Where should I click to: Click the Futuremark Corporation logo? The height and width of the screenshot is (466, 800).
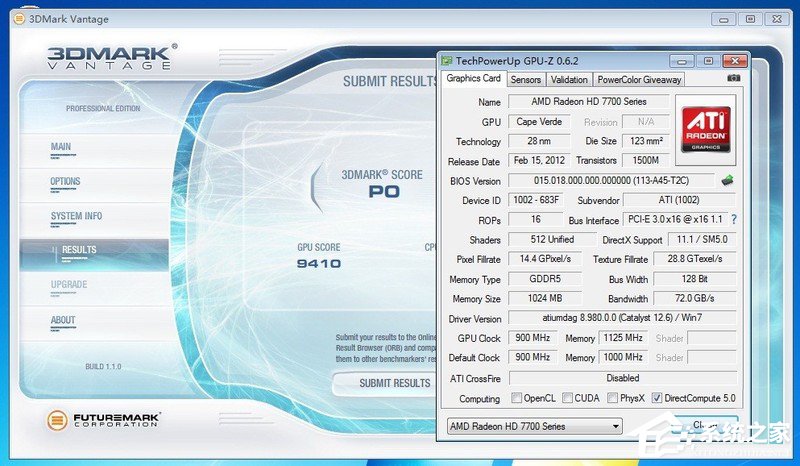point(103,420)
